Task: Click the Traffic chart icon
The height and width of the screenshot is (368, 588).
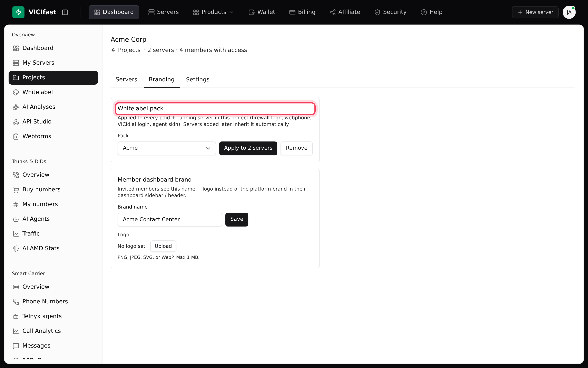Action: [16, 234]
